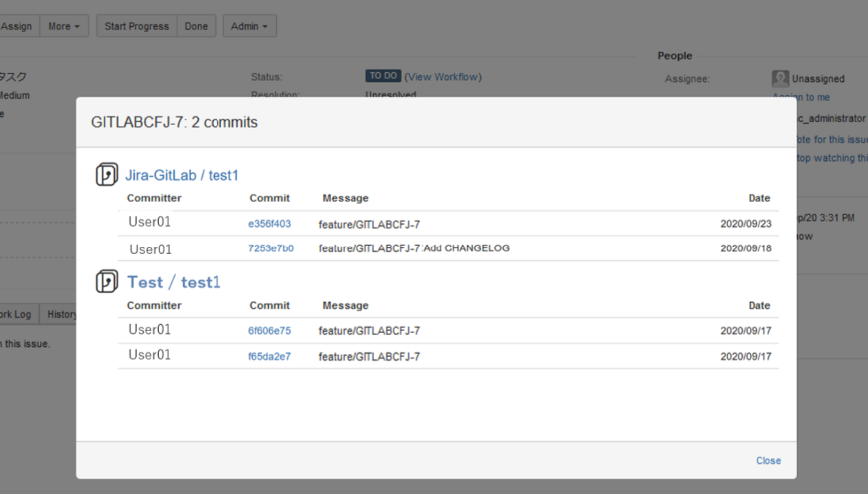Click repository icon beside Jira-GitLab / test1

[107, 174]
